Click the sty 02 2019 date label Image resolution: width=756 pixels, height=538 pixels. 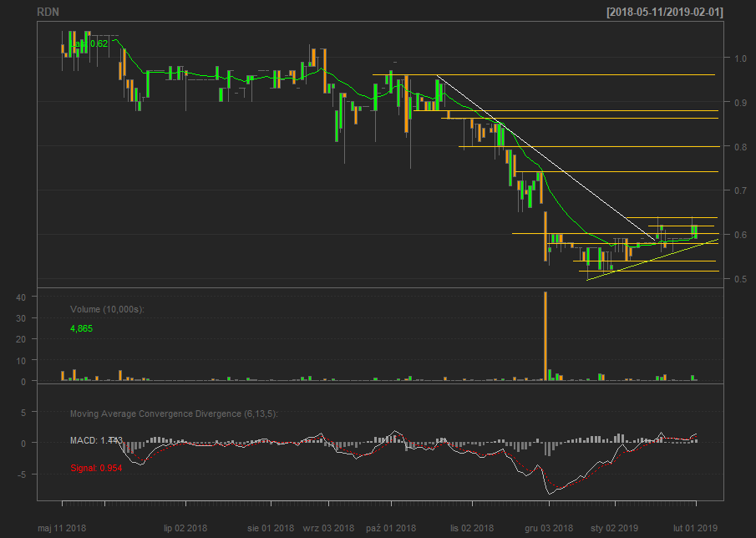(x=615, y=528)
